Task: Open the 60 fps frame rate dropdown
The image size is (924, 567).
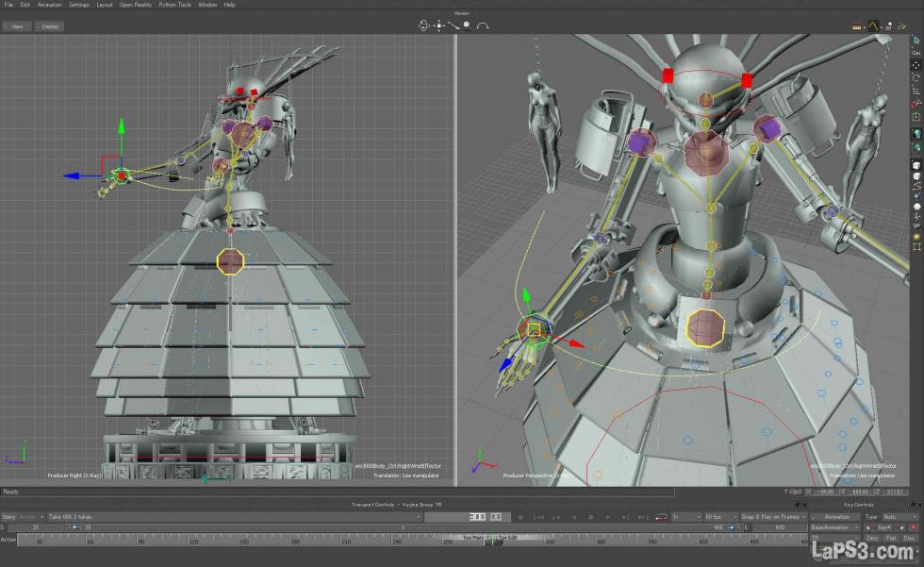Action: (719, 517)
